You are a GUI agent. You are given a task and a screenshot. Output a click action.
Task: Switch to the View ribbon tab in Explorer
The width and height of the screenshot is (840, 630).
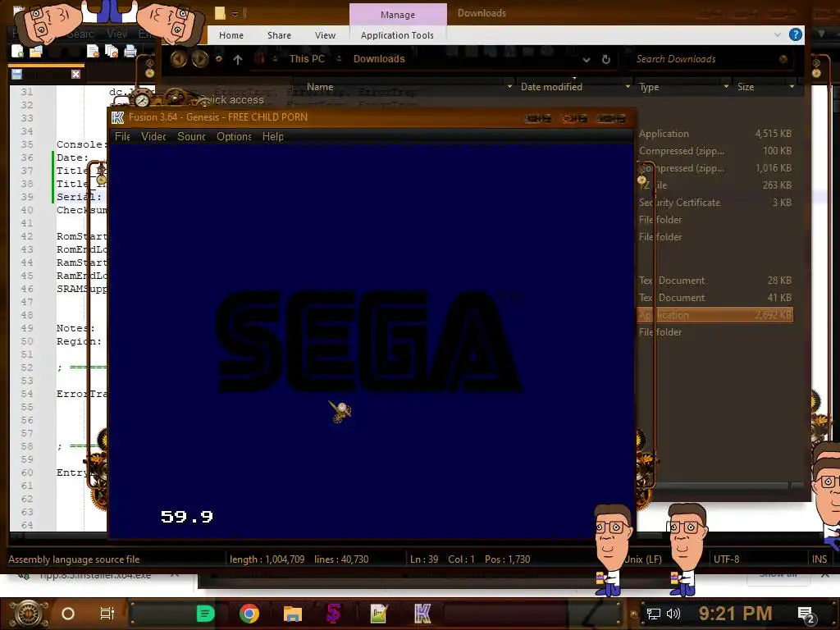click(x=325, y=35)
